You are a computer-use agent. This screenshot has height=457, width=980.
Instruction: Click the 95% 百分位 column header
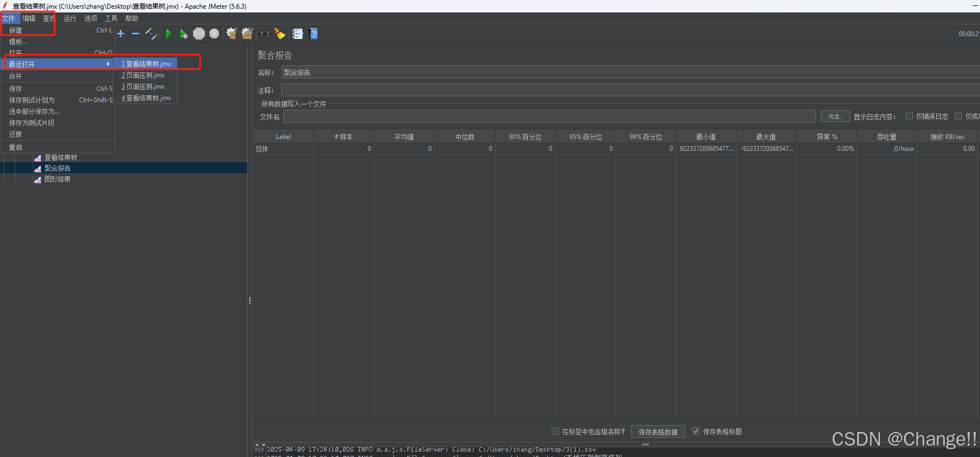[585, 137]
